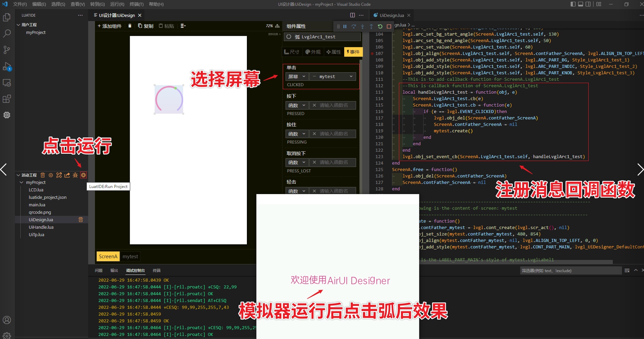Collapse the myProject tree under 活动工程
Viewport: 644px width, 339px height.
[x=22, y=182]
